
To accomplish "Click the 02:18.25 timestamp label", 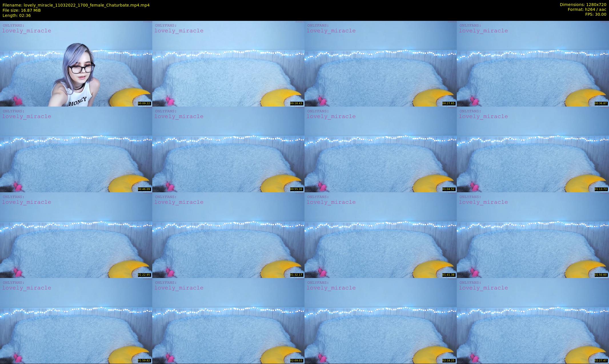I will pos(448,361).
